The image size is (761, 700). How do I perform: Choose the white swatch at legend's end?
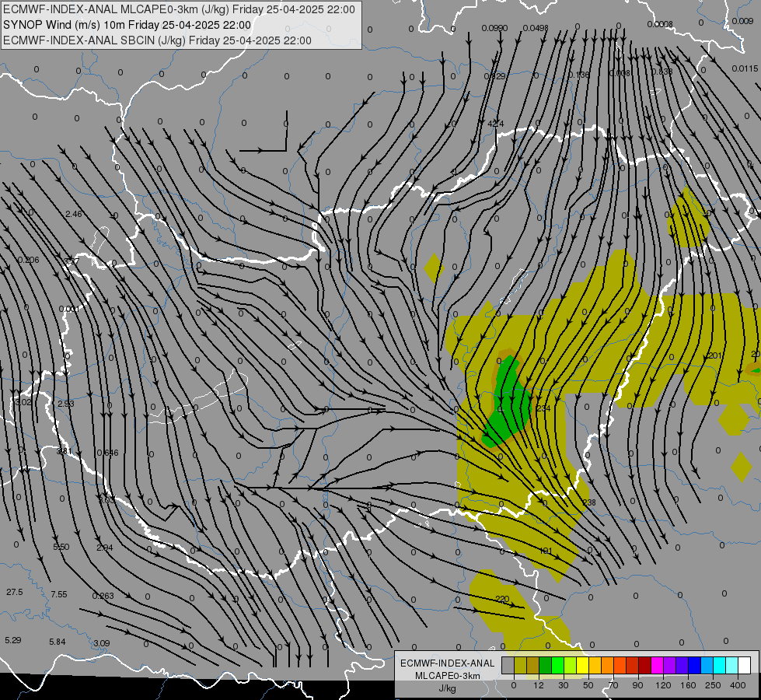pyautogui.click(x=744, y=665)
